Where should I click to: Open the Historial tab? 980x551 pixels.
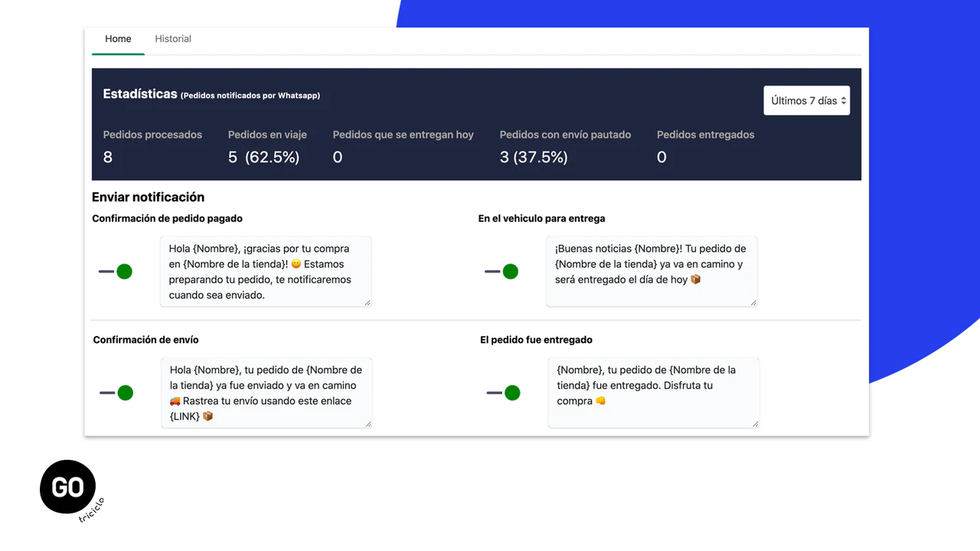tap(173, 39)
